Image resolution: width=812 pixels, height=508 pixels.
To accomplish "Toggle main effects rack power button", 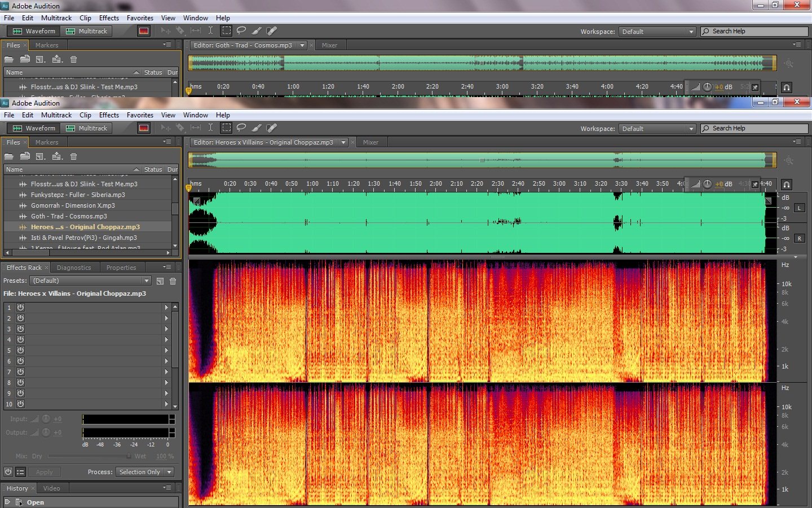I will pos(8,472).
